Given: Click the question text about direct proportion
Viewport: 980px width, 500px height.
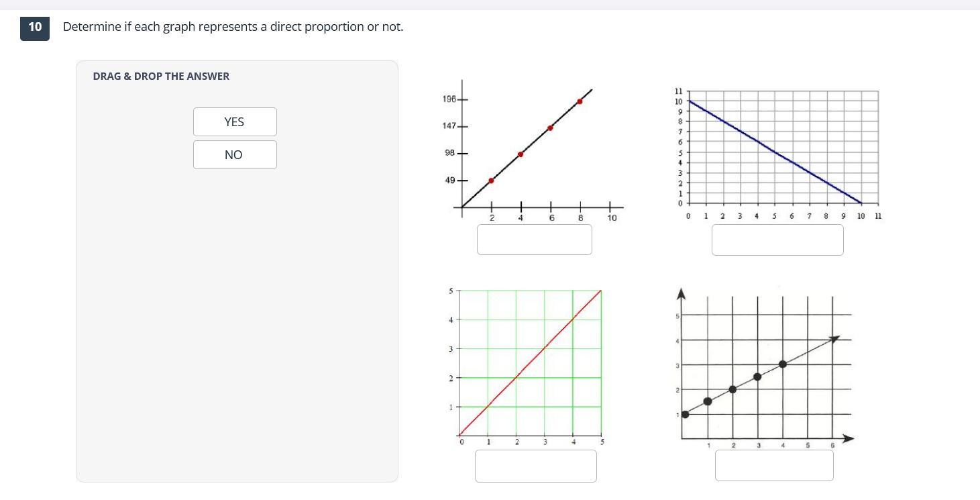Looking at the screenshot, I should point(233,27).
